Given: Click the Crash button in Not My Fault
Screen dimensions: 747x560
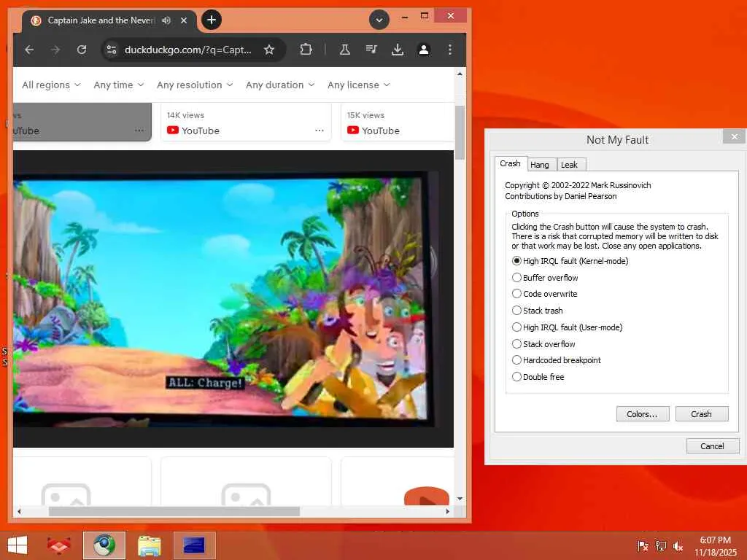Looking at the screenshot, I should tap(701, 414).
